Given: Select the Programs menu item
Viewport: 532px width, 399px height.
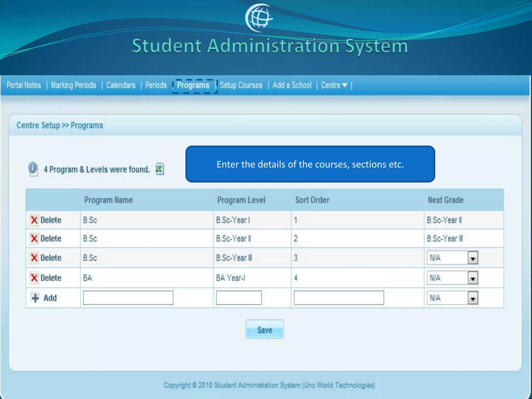Looking at the screenshot, I should pos(193,85).
